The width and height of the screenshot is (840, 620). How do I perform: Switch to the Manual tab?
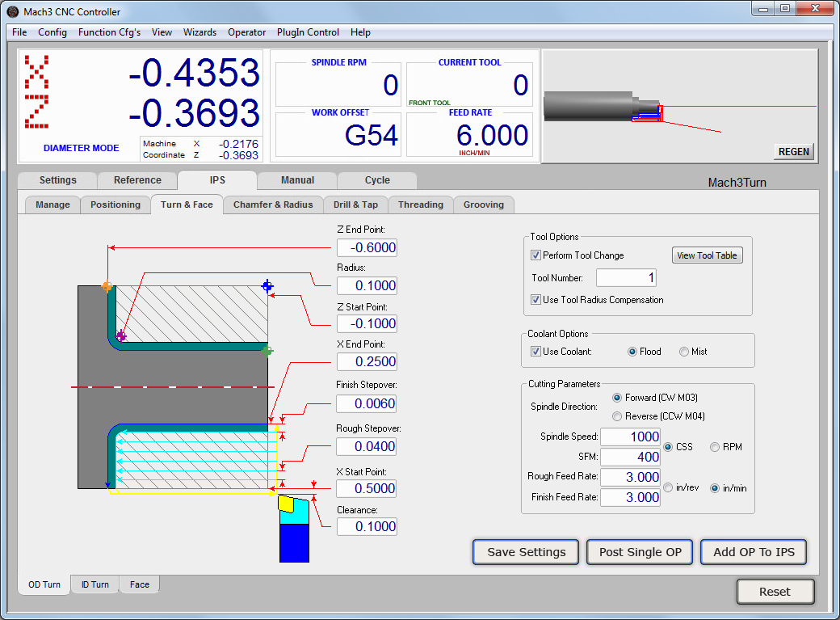(x=298, y=180)
